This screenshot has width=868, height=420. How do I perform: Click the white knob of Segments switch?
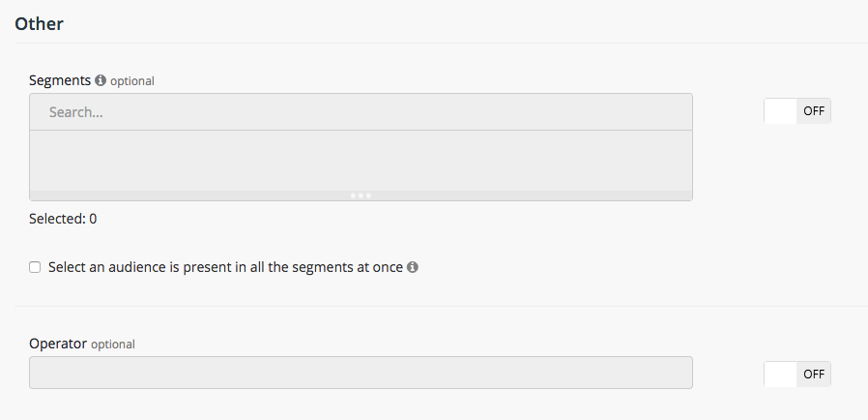(x=780, y=111)
